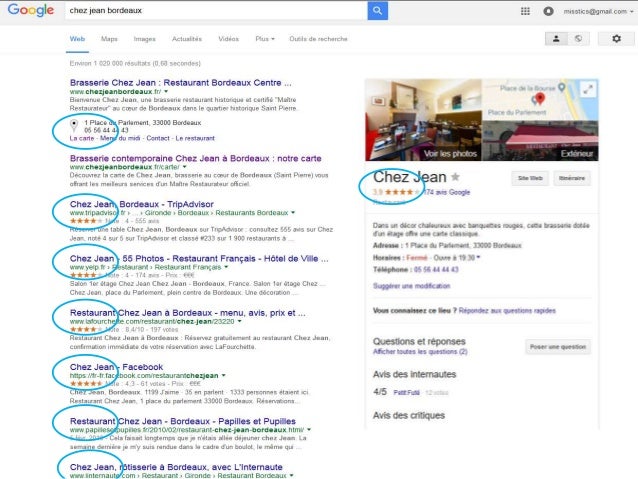Image resolution: width=638 pixels, height=479 pixels.
Task: Open the PetitFuté review link
Action: click(x=406, y=393)
